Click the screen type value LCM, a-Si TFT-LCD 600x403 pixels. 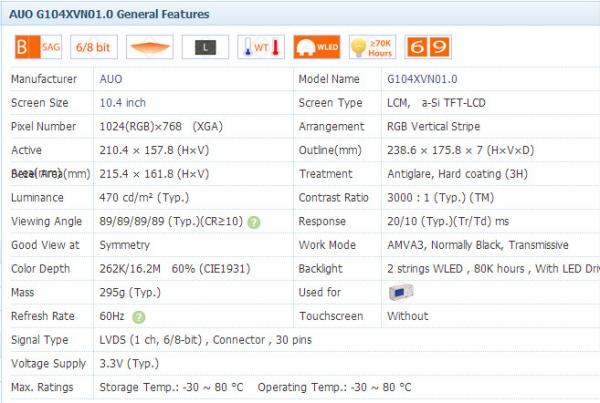(x=436, y=103)
